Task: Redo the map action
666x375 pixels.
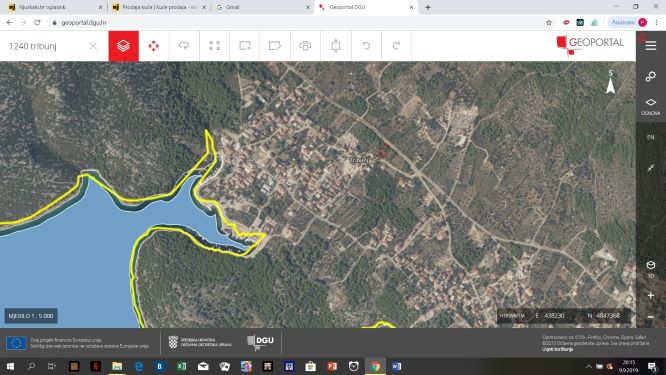Action: click(396, 46)
